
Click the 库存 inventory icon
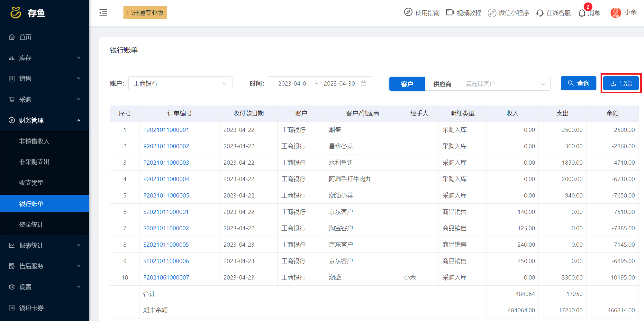12,58
